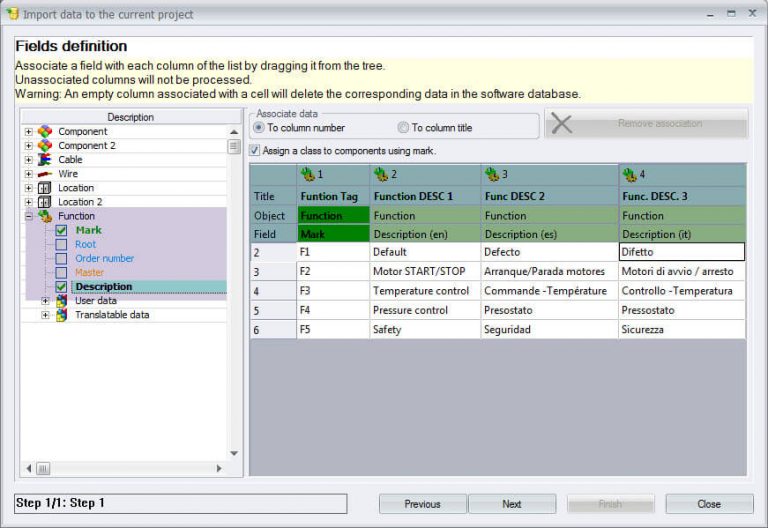Screen dimensions: 768x528
Task: Click the Description (es) field cell
Action: tap(550, 234)
